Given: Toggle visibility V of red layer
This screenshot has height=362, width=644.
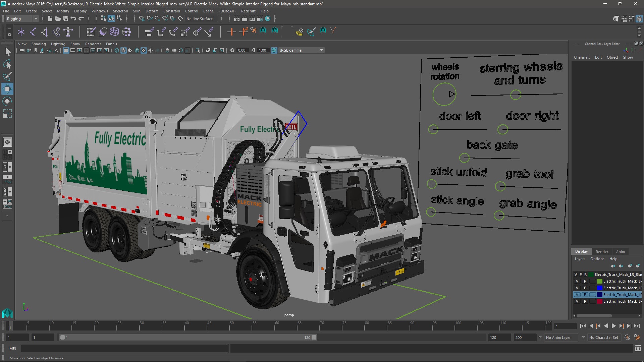Looking at the screenshot, I should pos(577,301).
